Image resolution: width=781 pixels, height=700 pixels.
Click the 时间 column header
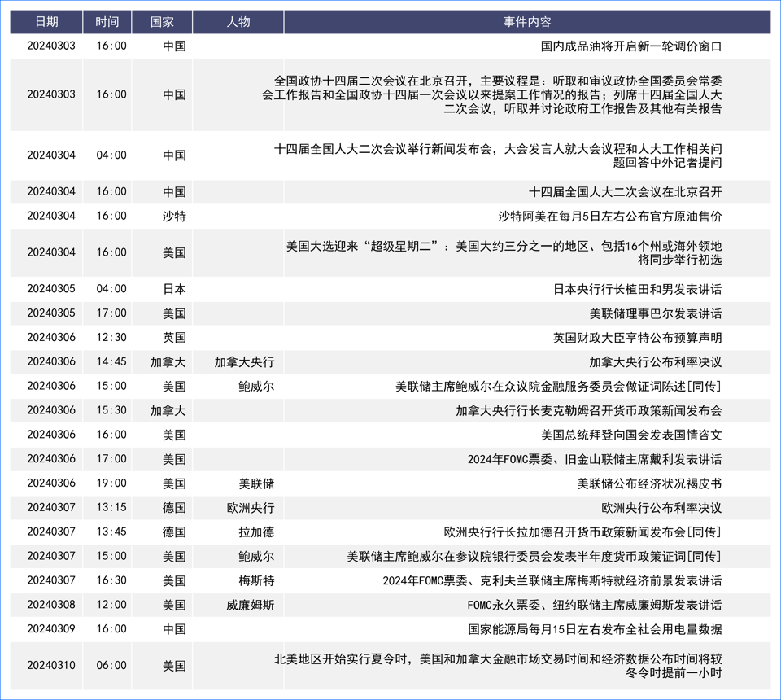point(107,22)
